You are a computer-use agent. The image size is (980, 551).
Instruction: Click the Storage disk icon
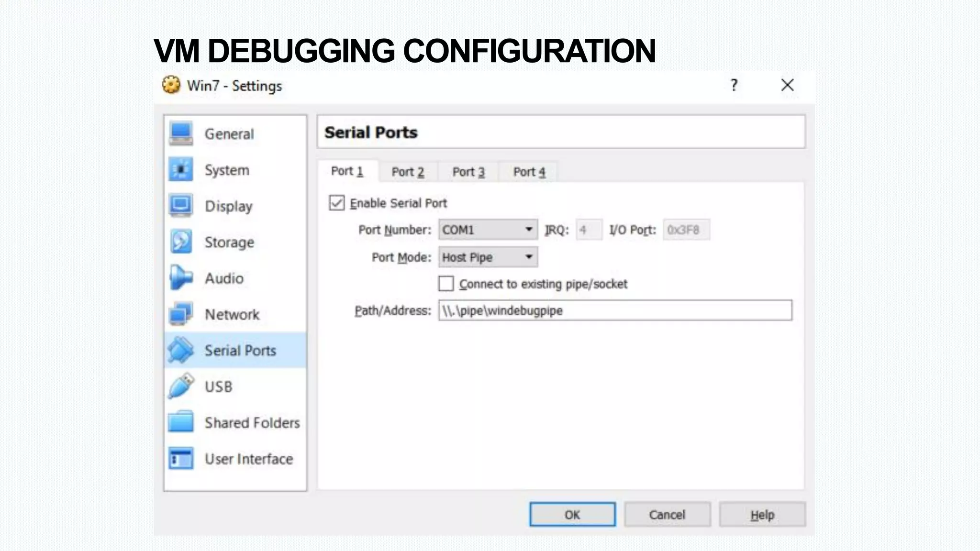(x=181, y=242)
